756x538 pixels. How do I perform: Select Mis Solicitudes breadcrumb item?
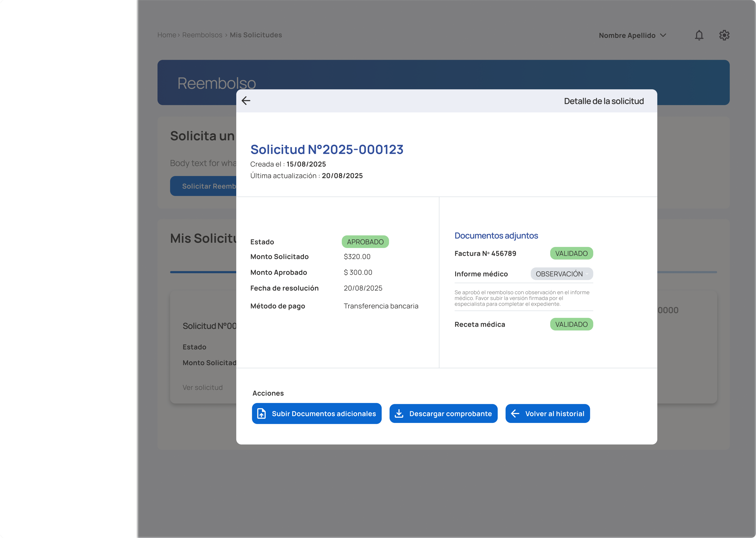click(x=255, y=35)
